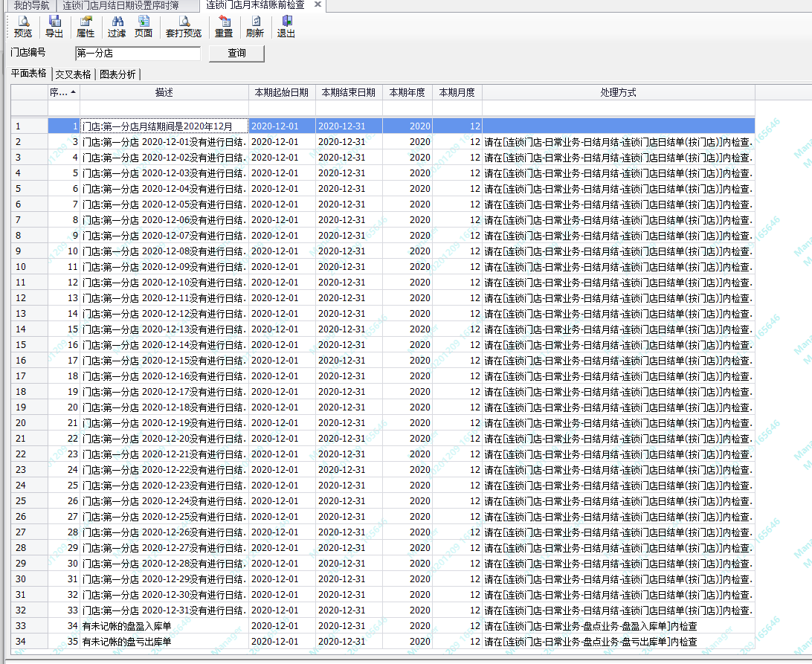812x664 pixels.
Task: Click the 查询 query button
Action: click(x=236, y=54)
